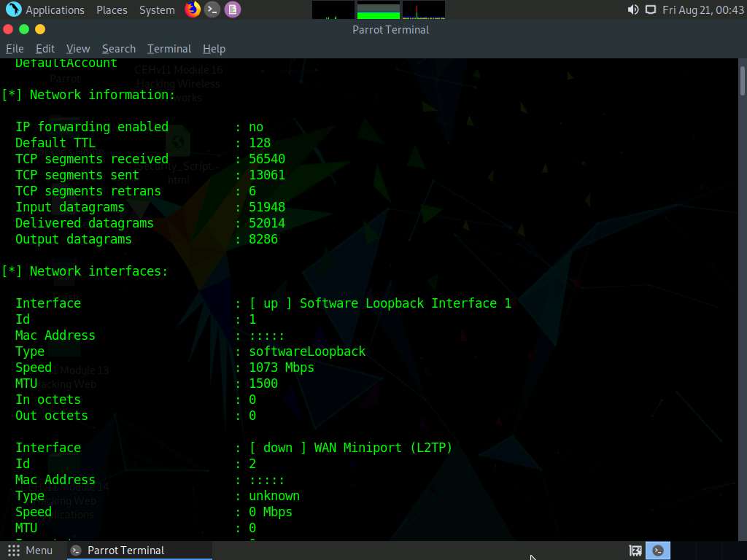Click 'Out octets' label of loopback

pos(52,416)
